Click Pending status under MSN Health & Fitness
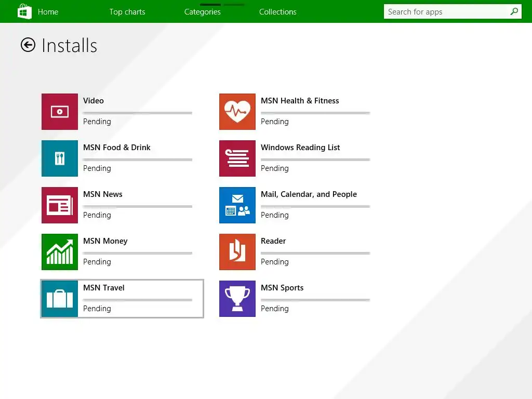This screenshot has height=399, width=532. click(275, 122)
